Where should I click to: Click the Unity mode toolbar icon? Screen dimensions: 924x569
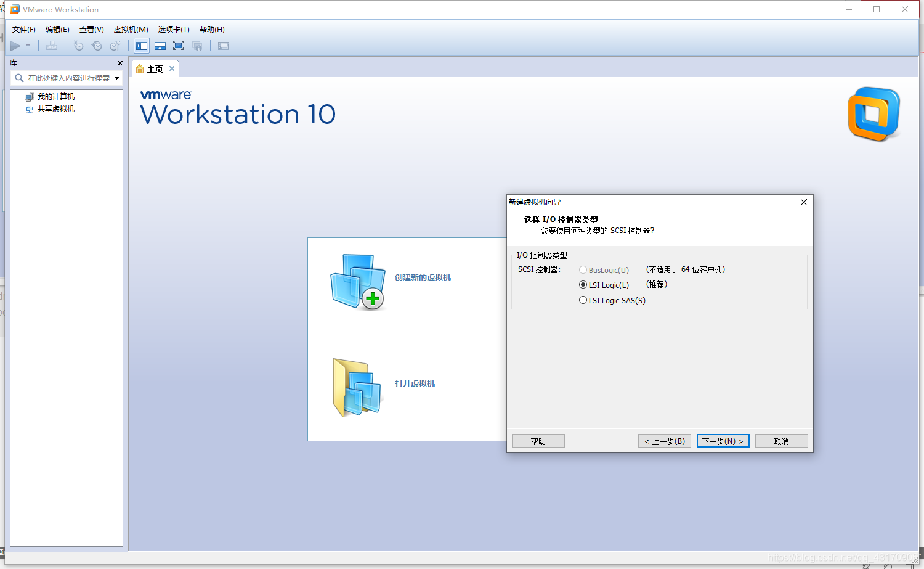coord(197,46)
